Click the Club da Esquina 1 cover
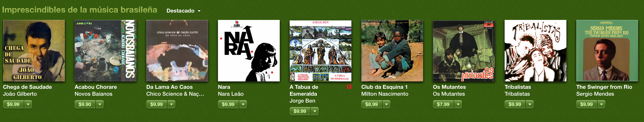 pos(392,51)
